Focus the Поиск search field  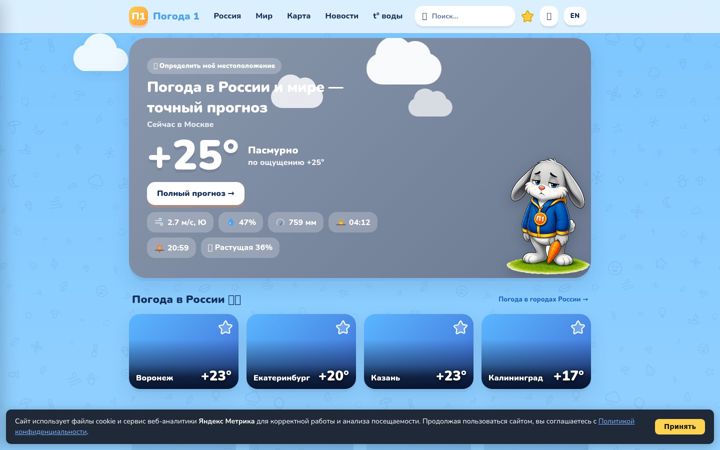click(465, 16)
